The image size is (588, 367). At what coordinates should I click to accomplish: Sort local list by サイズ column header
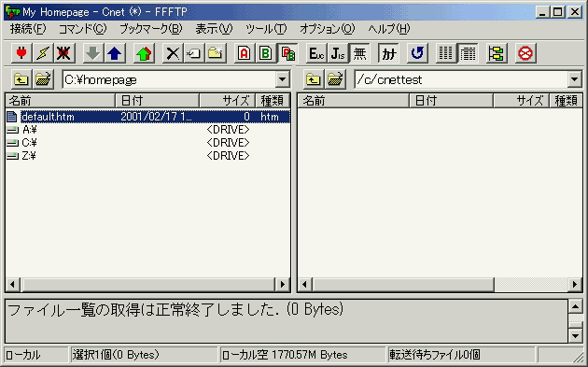pos(227,101)
